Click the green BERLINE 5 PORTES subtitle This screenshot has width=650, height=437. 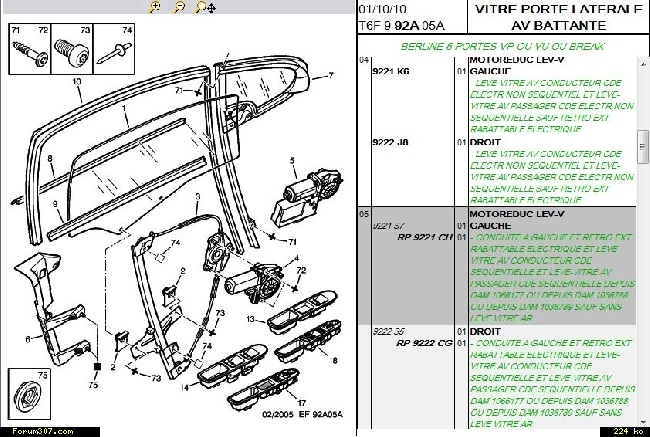(x=502, y=46)
